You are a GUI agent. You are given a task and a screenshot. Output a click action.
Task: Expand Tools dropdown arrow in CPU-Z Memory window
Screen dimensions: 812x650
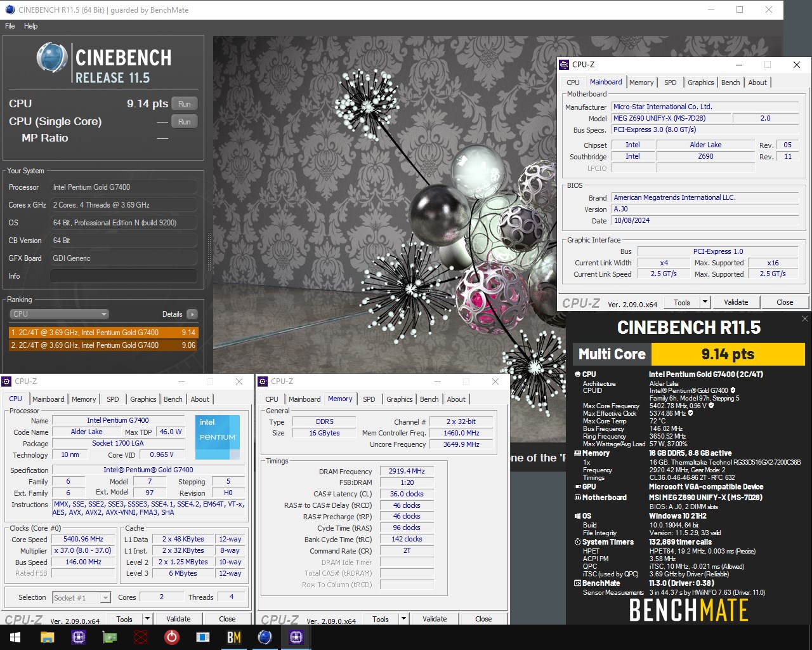[x=403, y=619]
